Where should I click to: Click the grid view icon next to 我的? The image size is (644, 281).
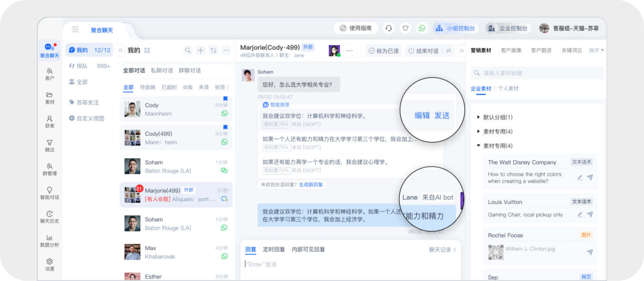coord(147,50)
